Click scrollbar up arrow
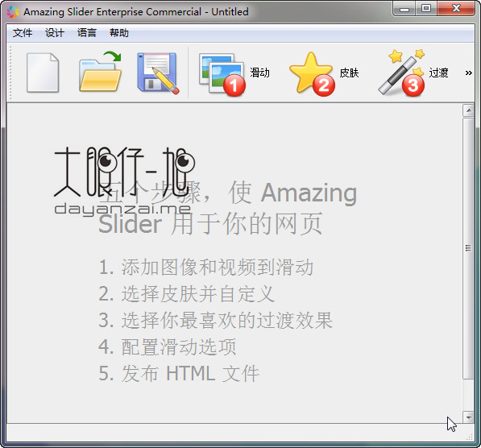 click(468, 110)
